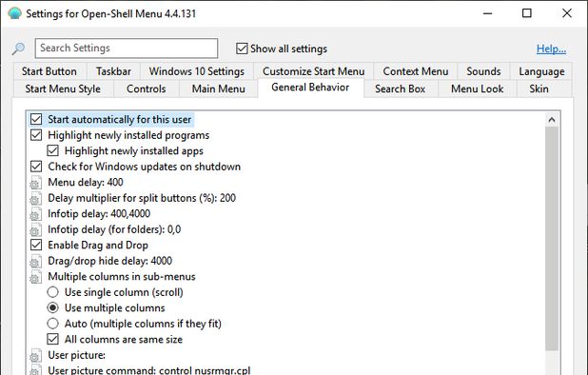Toggle Show all settings checkbox
This screenshot has width=588, height=375.
pyautogui.click(x=242, y=49)
